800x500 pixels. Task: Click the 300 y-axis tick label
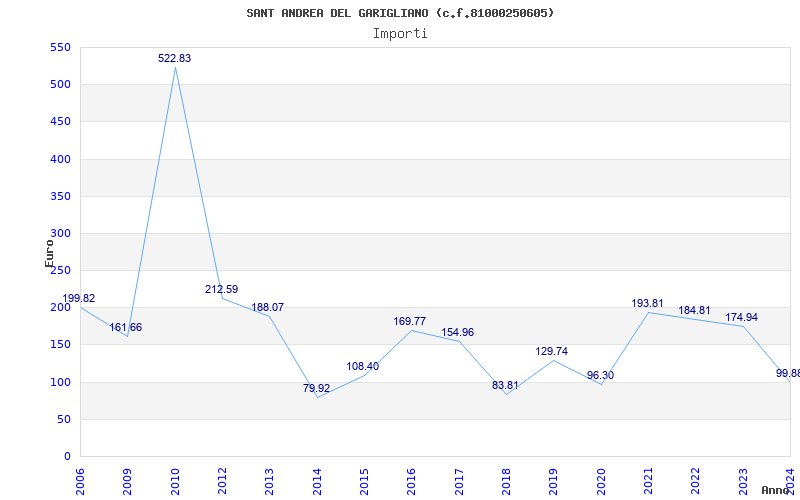tap(60, 234)
